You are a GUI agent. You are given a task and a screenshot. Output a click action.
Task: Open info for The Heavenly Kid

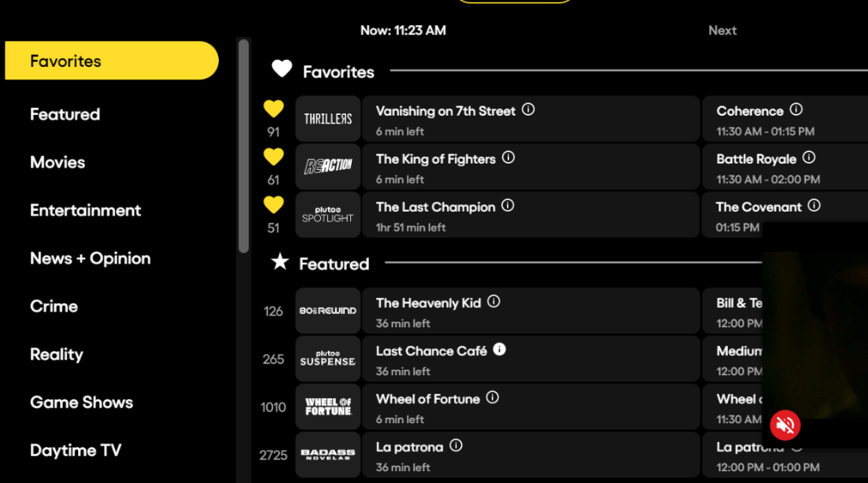pos(493,302)
